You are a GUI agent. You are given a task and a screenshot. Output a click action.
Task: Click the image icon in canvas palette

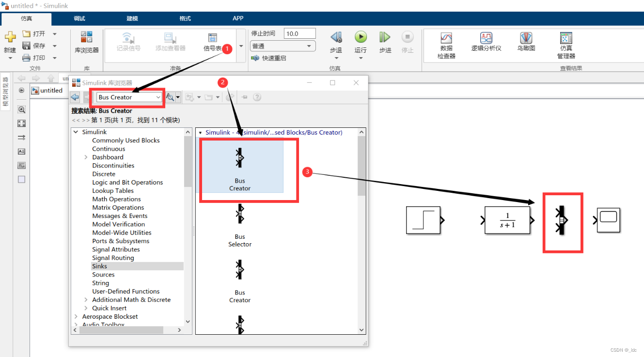[x=21, y=166]
